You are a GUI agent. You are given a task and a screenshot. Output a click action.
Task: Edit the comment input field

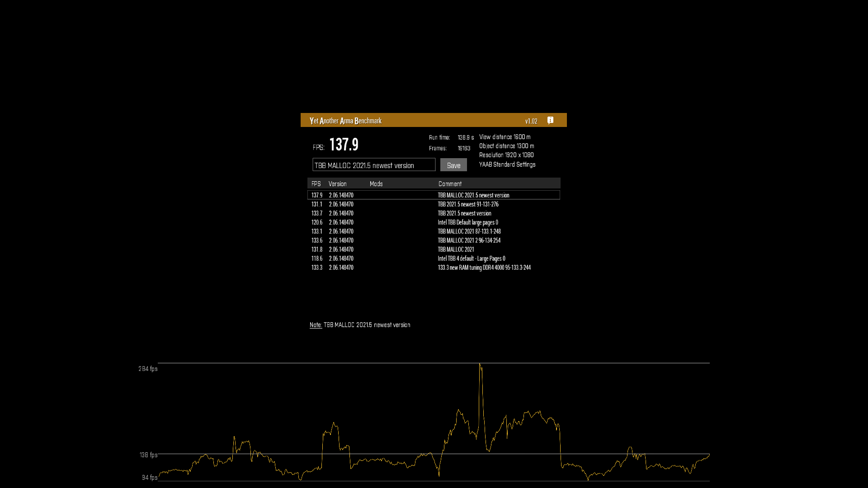[374, 165]
